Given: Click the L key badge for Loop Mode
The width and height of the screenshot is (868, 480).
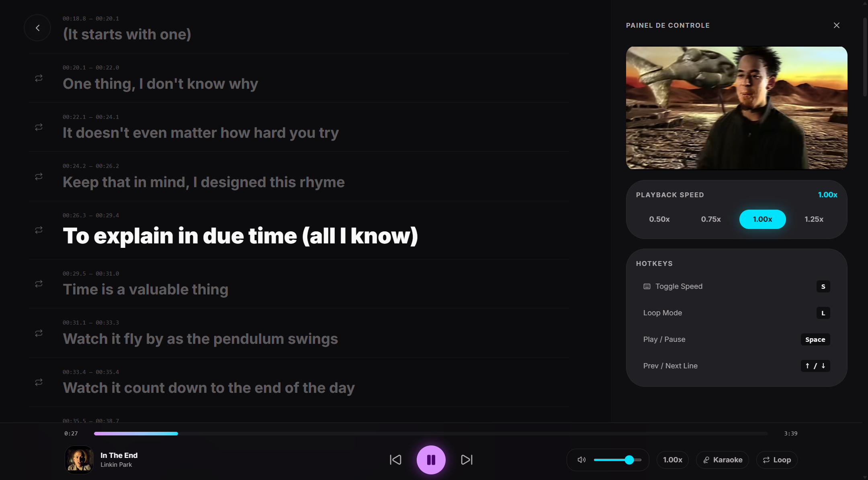Looking at the screenshot, I should click(x=823, y=313).
